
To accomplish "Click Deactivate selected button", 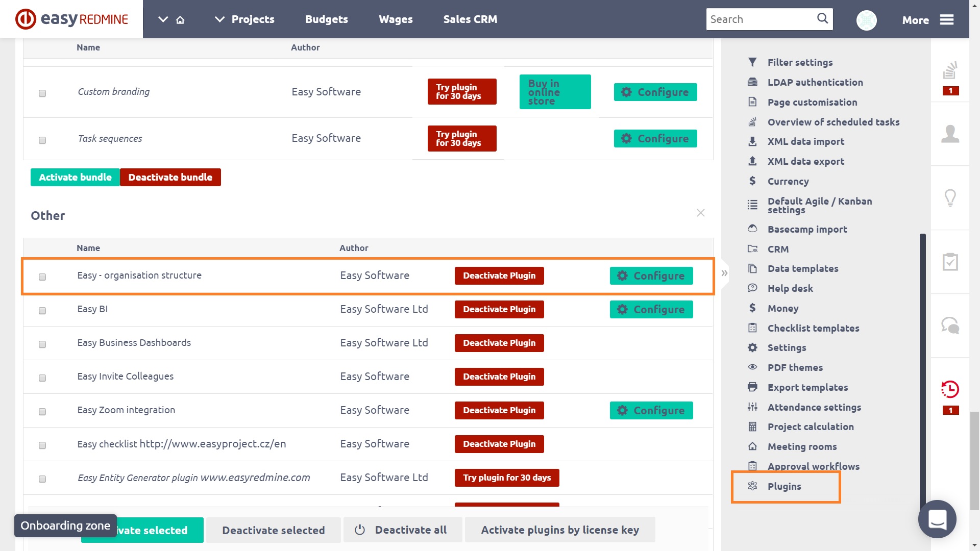I will pos(274,530).
